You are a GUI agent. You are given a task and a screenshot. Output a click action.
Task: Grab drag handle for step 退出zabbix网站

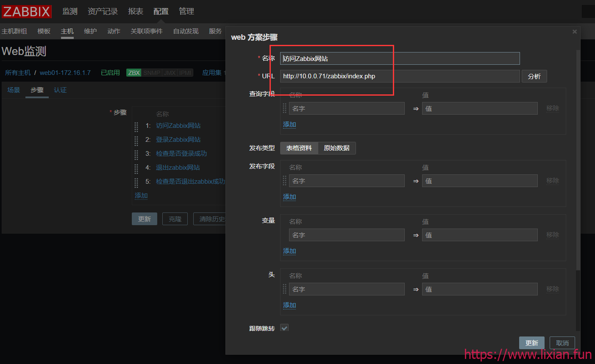[136, 168]
